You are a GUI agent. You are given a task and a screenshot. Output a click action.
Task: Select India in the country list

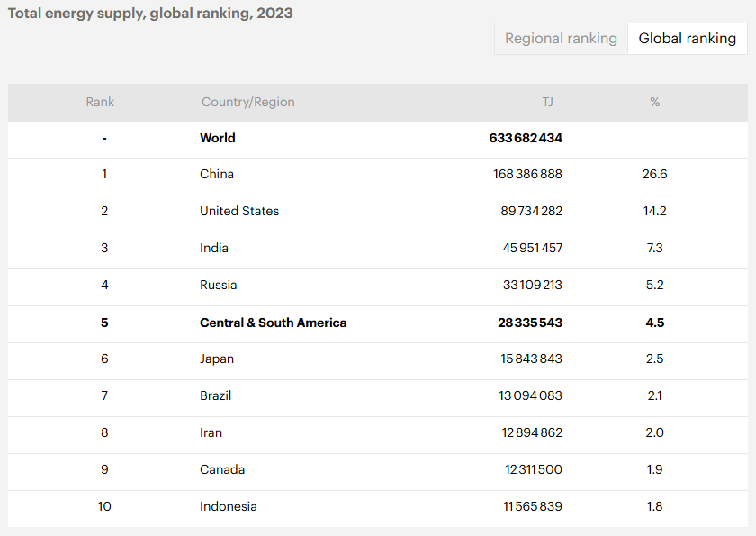[214, 248]
